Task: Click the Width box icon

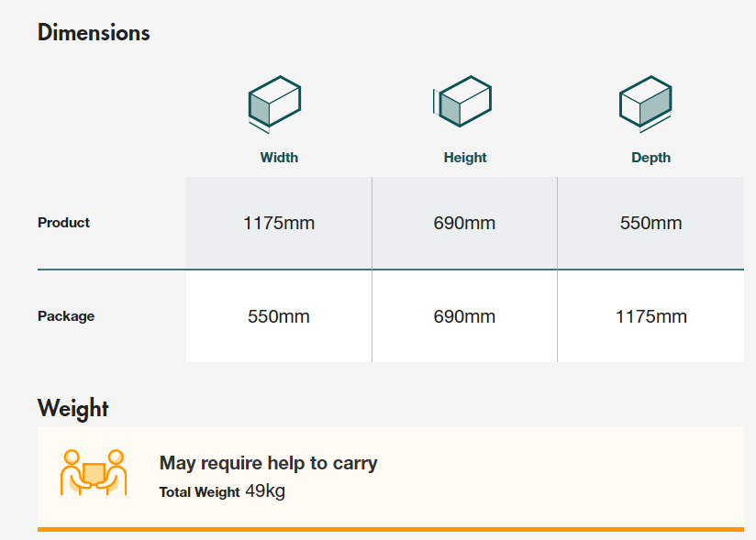Action: pyautogui.click(x=275, y=104)
